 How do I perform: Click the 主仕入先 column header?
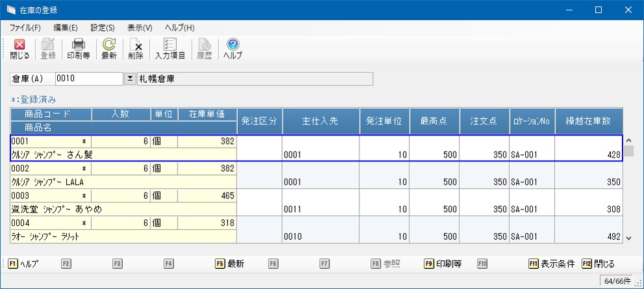(321, 121)
